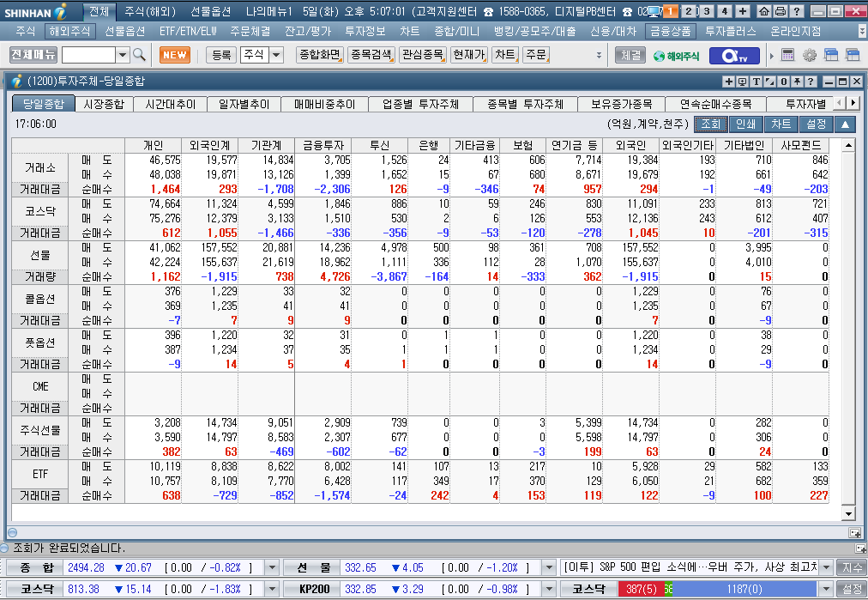Click the round icon at bottom left of window
Viewport: 868px width, 600px height.
[12, 533]
